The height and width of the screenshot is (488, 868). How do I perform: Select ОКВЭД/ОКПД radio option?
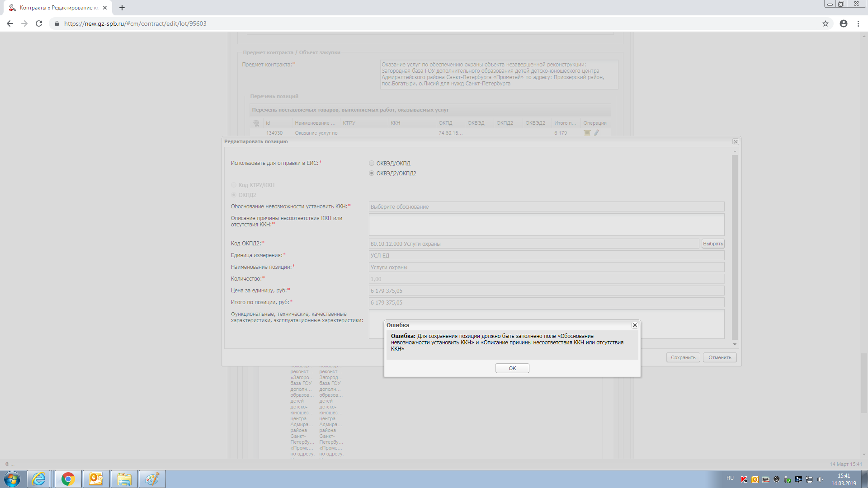coord(372,164)
